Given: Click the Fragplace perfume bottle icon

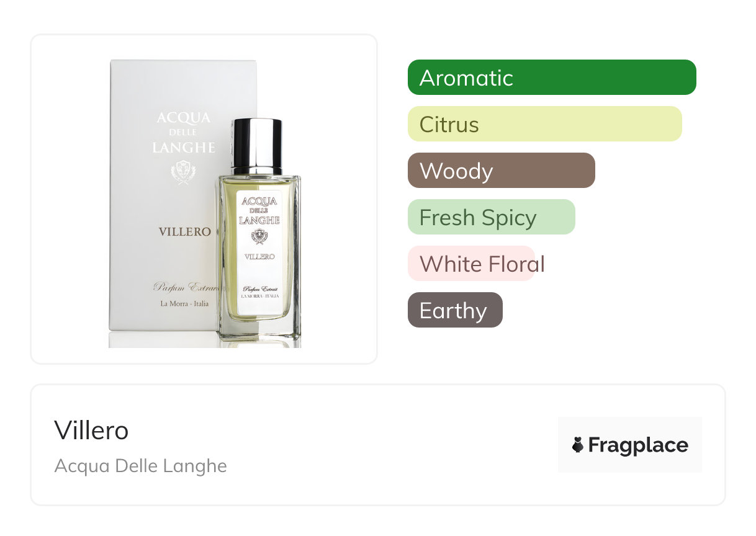Looking at the screenshot, I should click(x=578, y=445).
